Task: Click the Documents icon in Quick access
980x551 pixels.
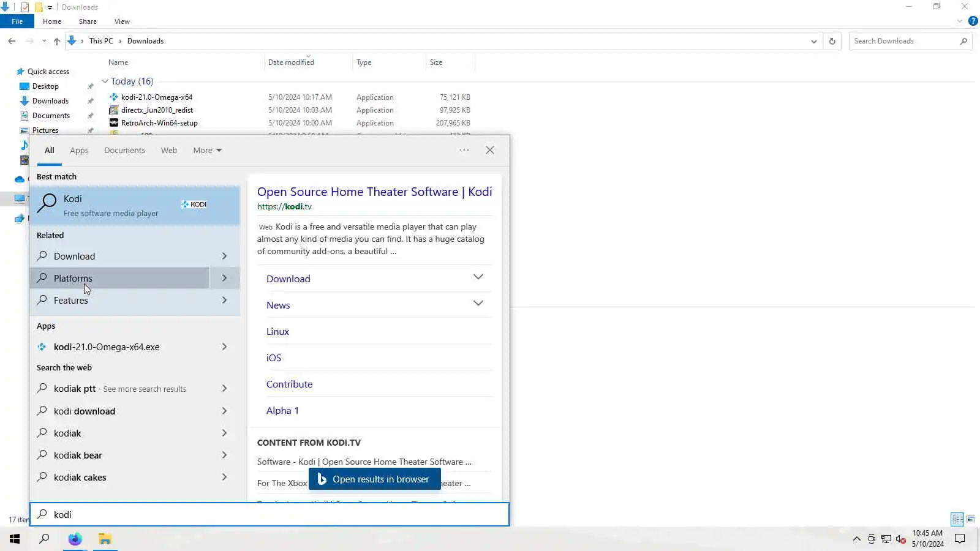Action: (24, 116)
